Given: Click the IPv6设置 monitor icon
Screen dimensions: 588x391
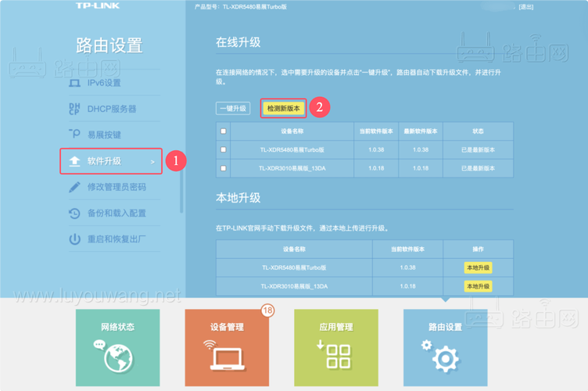Looking at the screenshot, I should pyautogui.click(x=75, y=83).
